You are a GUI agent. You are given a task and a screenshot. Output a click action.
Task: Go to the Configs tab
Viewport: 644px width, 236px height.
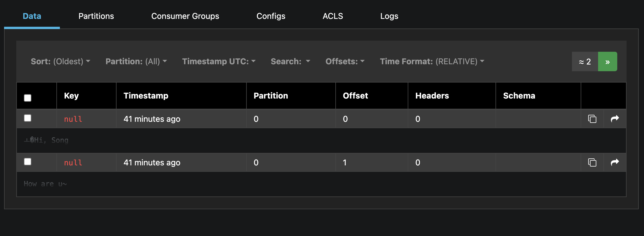click(271, 16)
